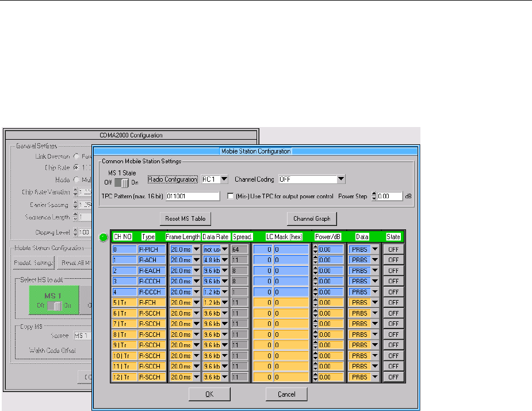Open Data dropdown for channel 8 R-SCCH
Viewport: 532px width, 411px height.
point(375,335)
